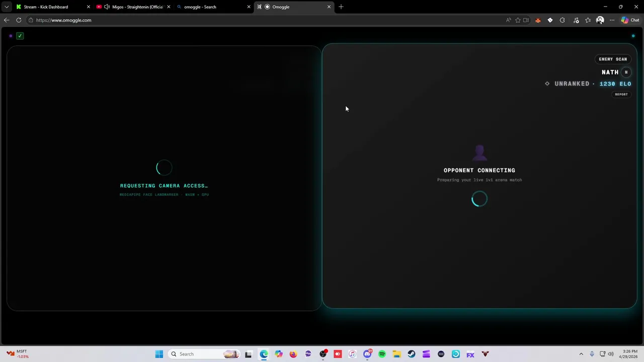Mute the Migos tab audio icon

coord(107,7)
